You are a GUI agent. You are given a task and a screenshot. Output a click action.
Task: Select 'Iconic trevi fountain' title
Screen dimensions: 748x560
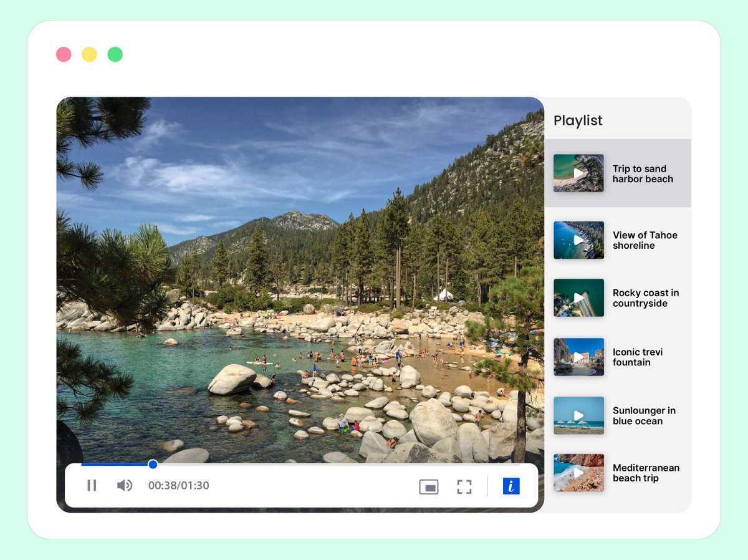pyautogui.click(x=637, y=357)
